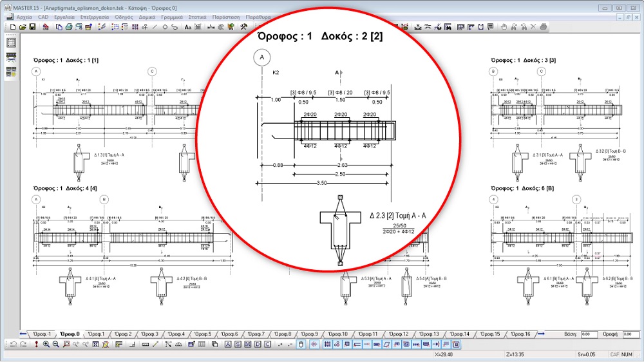Switch to the Όροφ.5 tab
Screen dimensions: 644x362
[202, 334]
